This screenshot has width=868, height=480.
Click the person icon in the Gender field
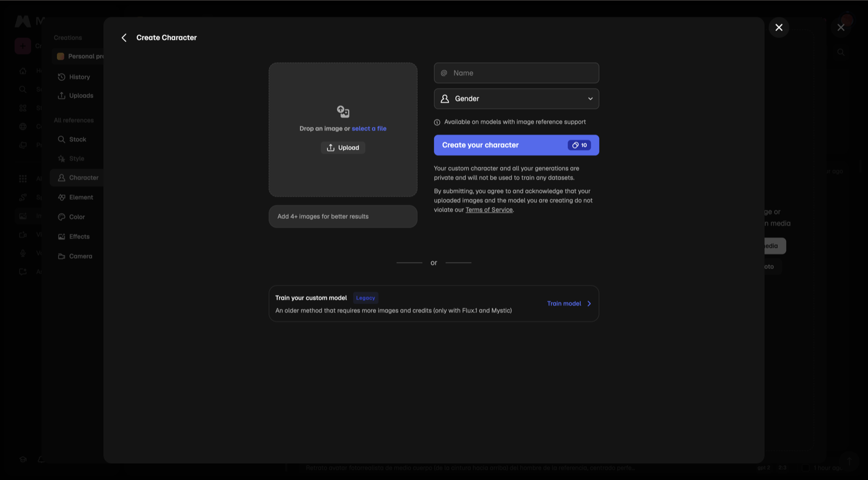(x=445, y=99)
